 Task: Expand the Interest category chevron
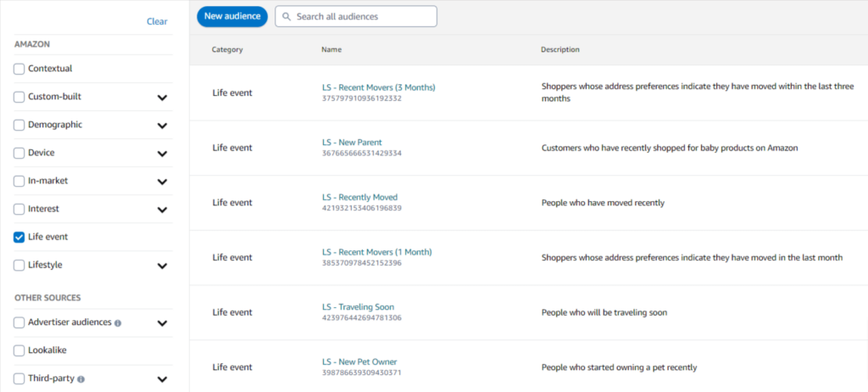pos(162,210)
